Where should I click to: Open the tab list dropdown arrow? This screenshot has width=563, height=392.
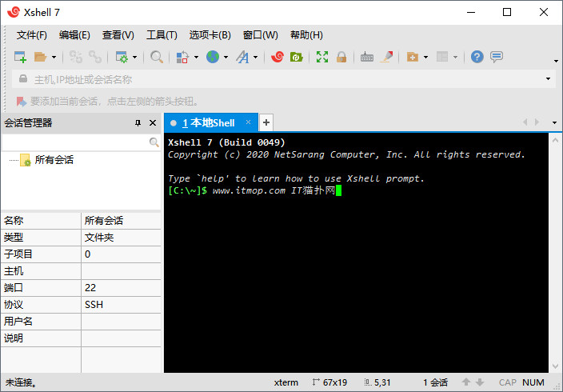tap(554, 123)
